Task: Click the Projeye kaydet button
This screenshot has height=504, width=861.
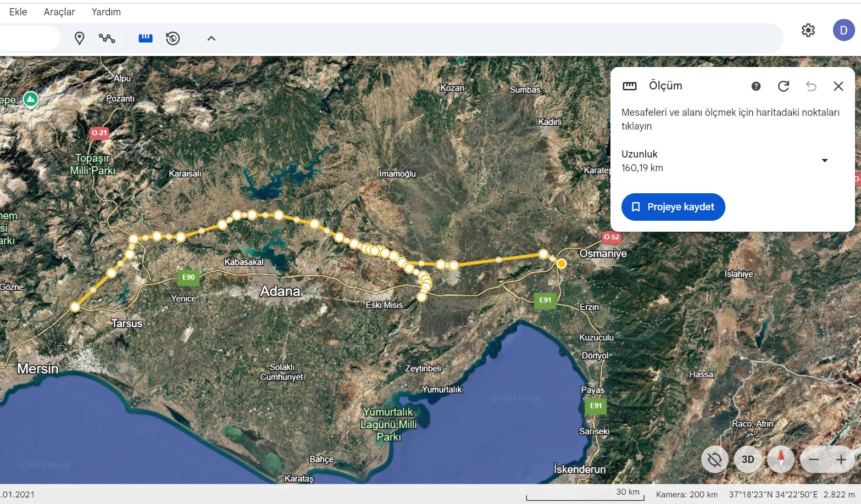Action: point(673,207)
